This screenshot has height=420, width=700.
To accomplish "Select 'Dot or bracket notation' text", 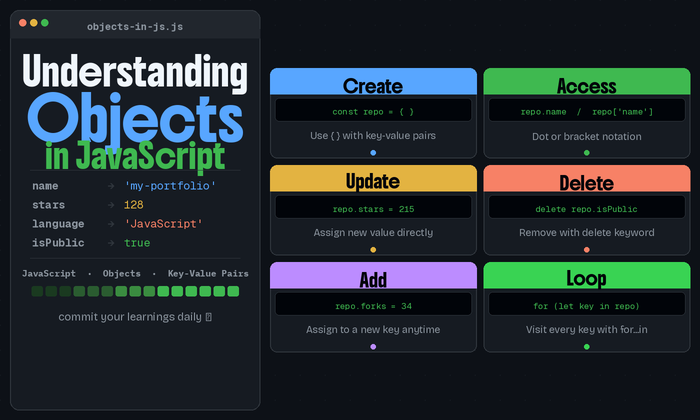I will [x=587, y=137].
